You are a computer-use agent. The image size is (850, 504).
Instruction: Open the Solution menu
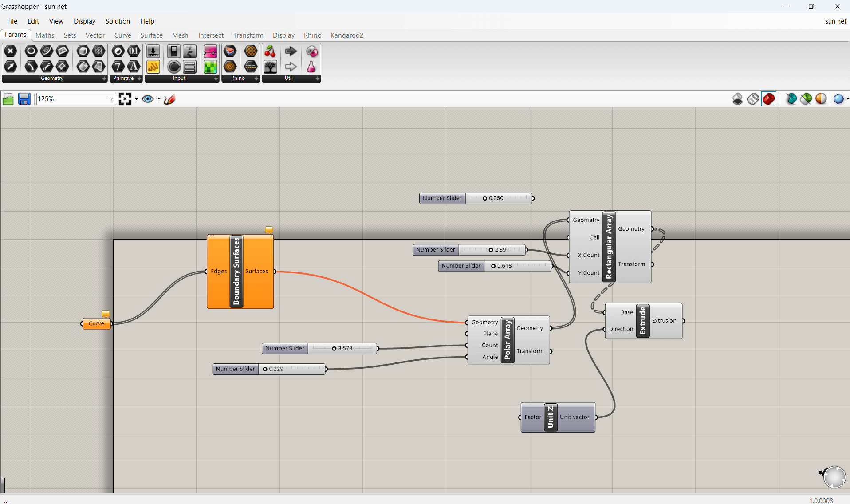pos(118,21)
